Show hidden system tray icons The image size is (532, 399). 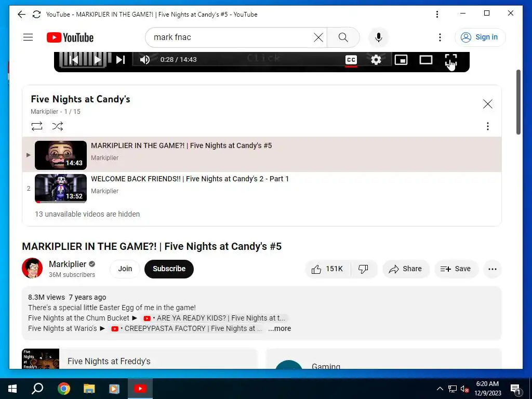pos(440,389)
